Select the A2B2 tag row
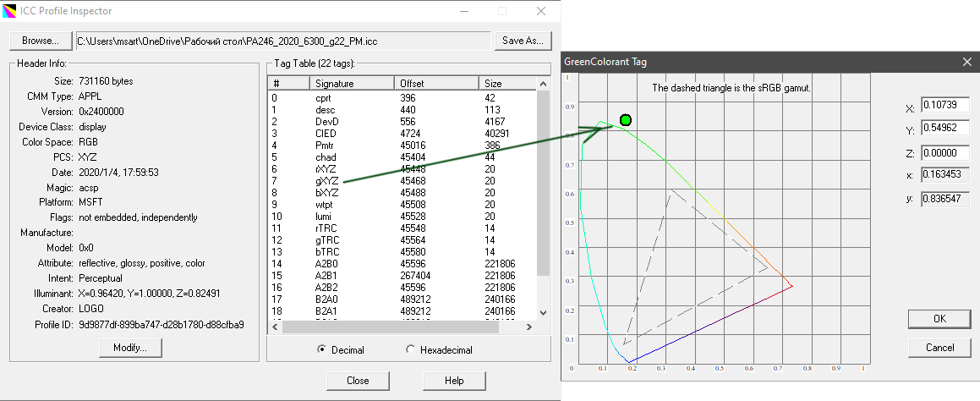 point(402,288)
